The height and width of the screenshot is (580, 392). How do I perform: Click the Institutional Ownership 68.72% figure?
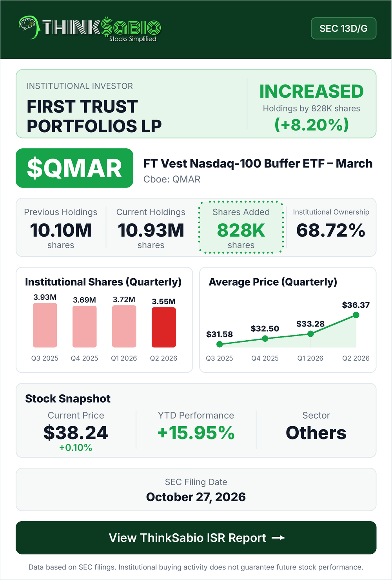pyautogui.click(x=331, y=230)
